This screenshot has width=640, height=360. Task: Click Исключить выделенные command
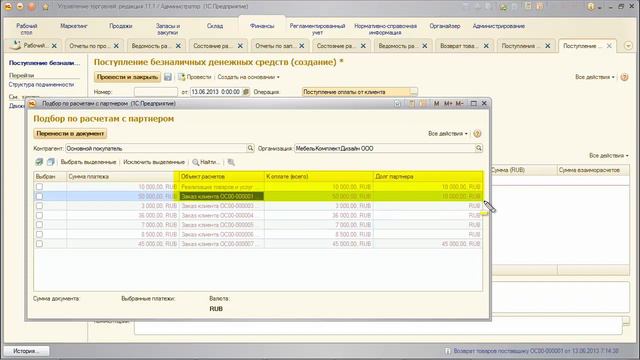click(154, 162)
